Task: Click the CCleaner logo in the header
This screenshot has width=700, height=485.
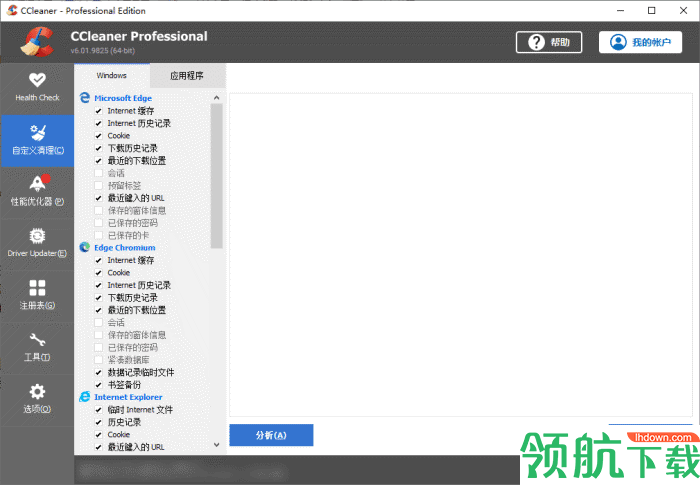Action: (x=37, y=42)
